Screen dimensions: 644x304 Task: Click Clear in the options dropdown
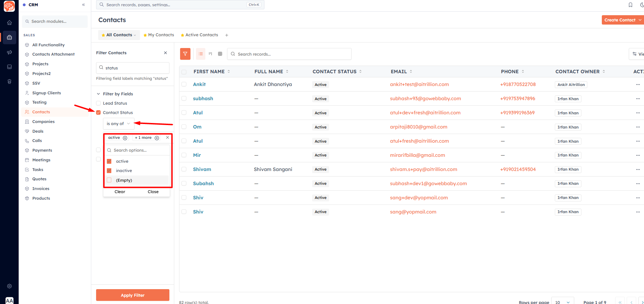tap(120, 192)
